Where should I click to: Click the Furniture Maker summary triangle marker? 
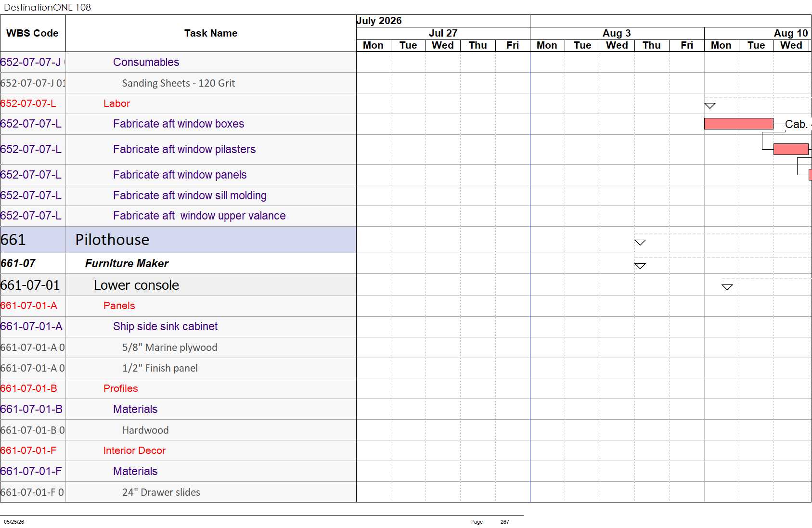coord(640,266)
